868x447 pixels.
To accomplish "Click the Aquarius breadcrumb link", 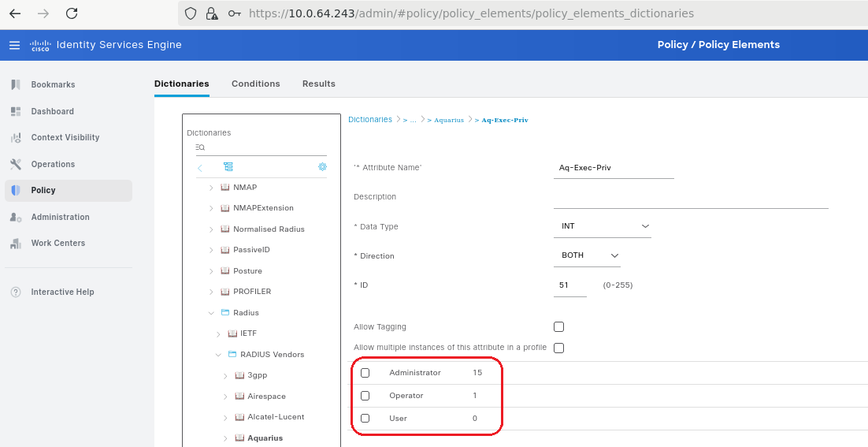I will [x=448, y=120].
